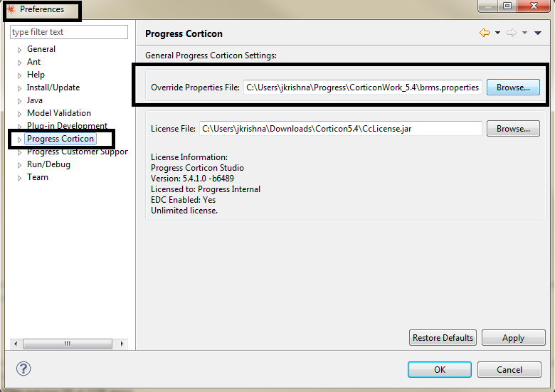The height and width of the screenshot is (392, 555).
Task: Click the Override Properties File path field
Action: pyautogui.click(x=362, y=87)
